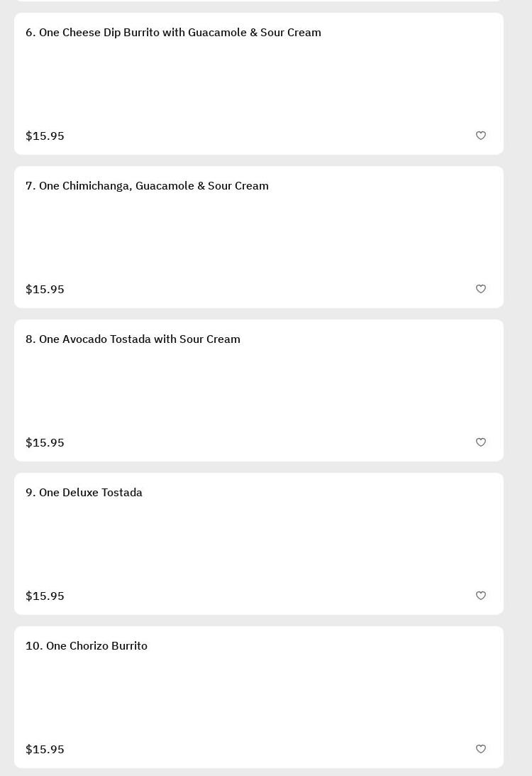The width and height of the screenshot is (532, 776).
Task: Click blank middle of Chorizo Burrito card
Action: (x=259, y=697)
